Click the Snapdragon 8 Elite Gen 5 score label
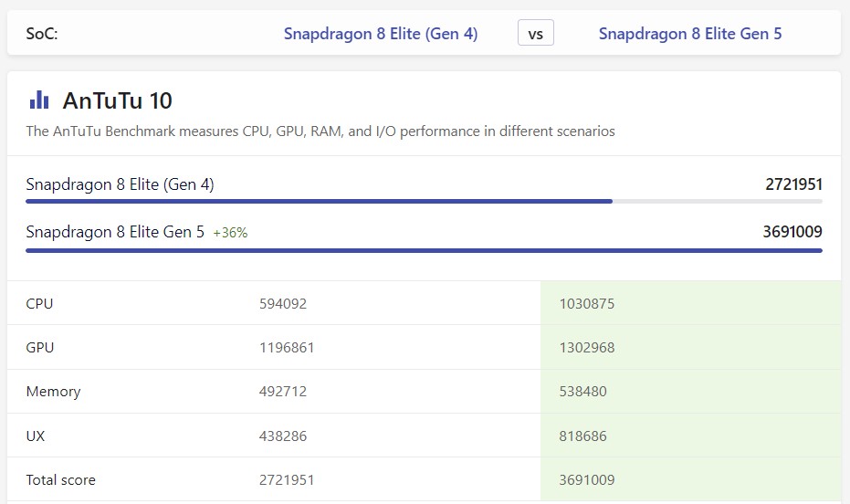Screen dimensions: 850x504 click(x=115, y=232)
